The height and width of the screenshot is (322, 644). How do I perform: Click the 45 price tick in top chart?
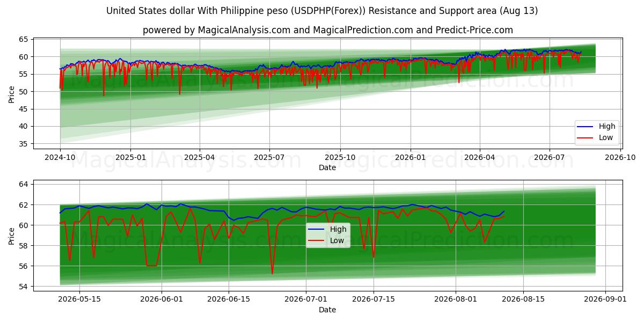(x=24, y=109)
